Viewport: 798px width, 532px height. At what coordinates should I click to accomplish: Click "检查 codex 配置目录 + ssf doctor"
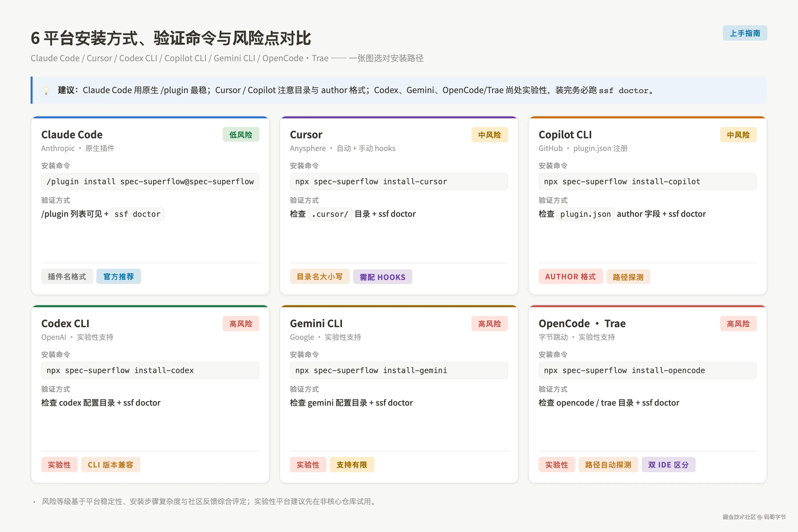pos(101,403)
